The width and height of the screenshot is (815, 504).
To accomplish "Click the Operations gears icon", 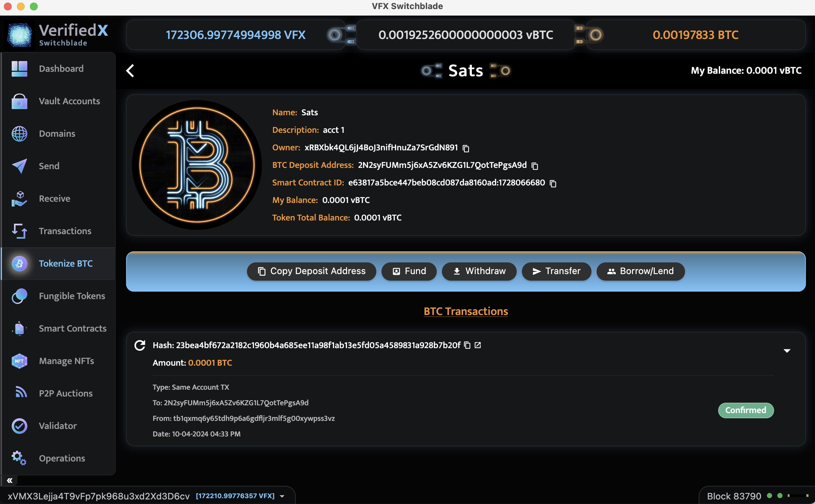I will [x=19, y=458].
